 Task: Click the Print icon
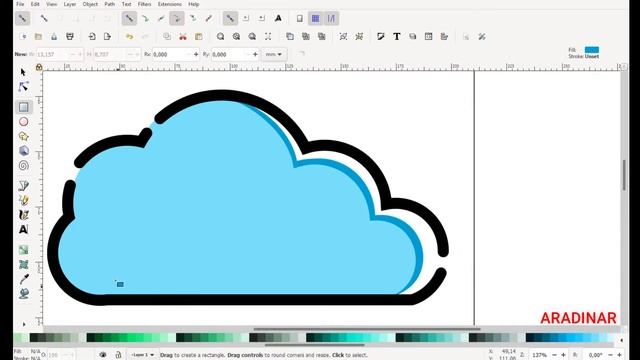(x=70, y=37)
